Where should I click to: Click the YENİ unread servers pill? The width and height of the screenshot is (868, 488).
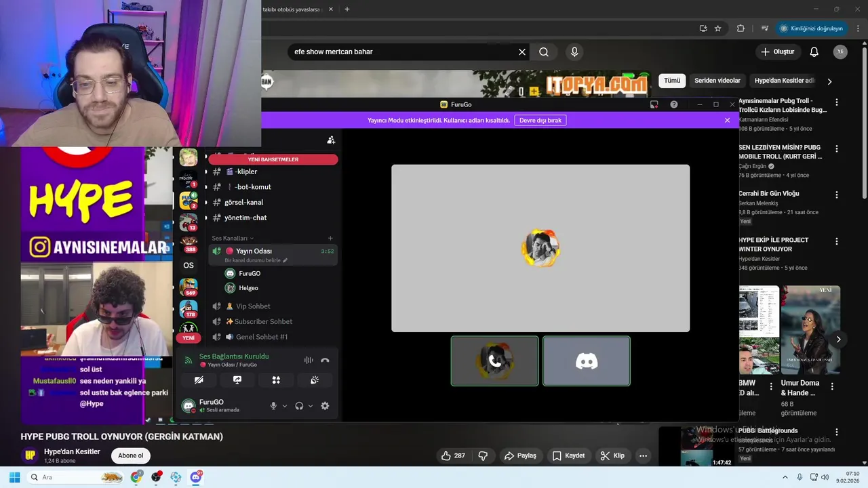tap(189, 338)
